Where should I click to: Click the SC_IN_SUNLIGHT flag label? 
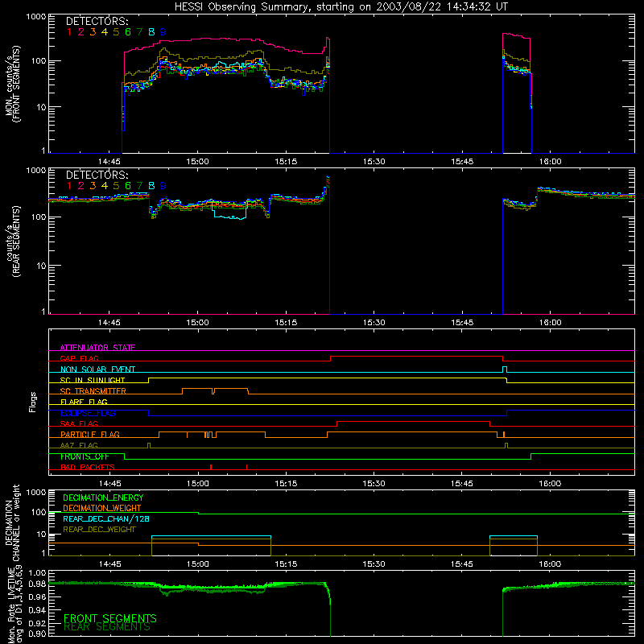click(x=93, y=380)
